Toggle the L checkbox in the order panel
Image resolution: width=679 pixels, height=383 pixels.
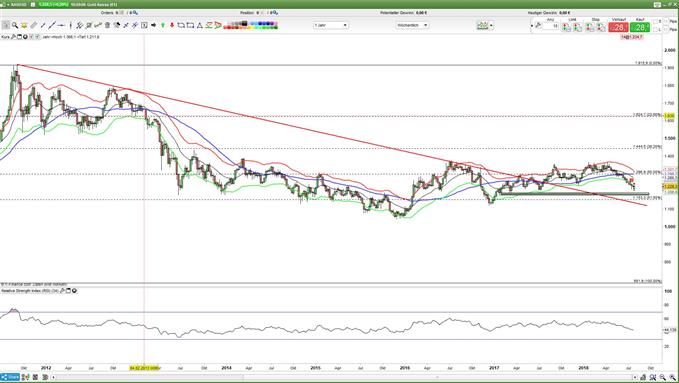tap(656, 29)
